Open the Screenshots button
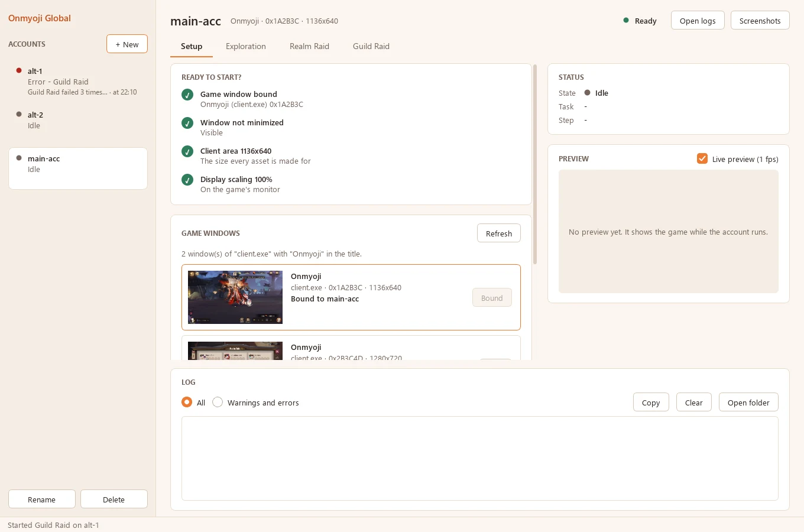 [760, 20]
